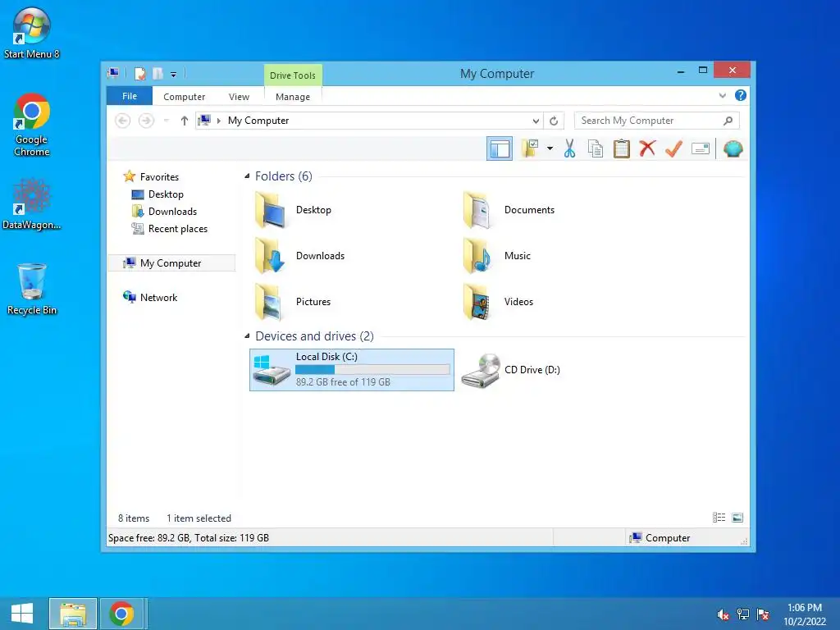Click the greyed New Folder quick access icon
This screenshot has height=630, width=840.
(x=157, y=73)
